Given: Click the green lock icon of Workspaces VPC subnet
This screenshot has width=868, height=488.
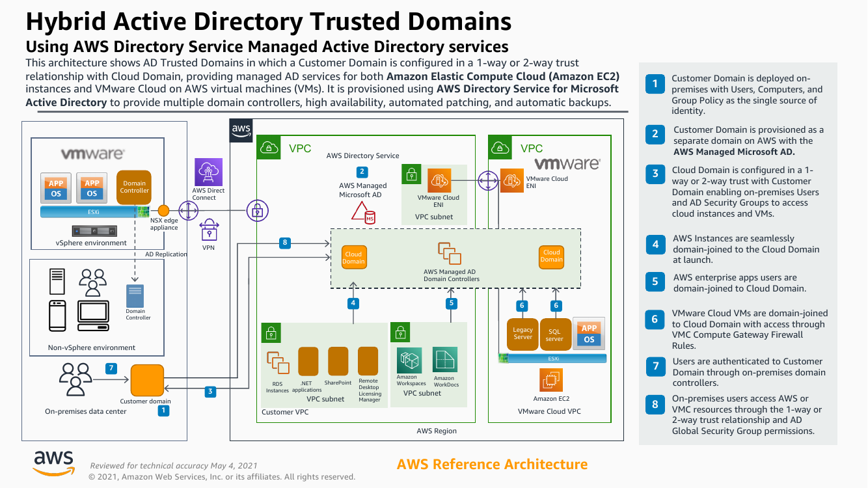Looking at the screenshot, I should pyautogui.click(x=400, y=332).
